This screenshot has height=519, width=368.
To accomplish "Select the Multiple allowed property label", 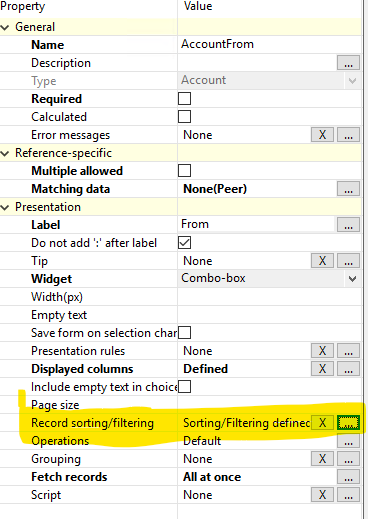I will [77, 171].
